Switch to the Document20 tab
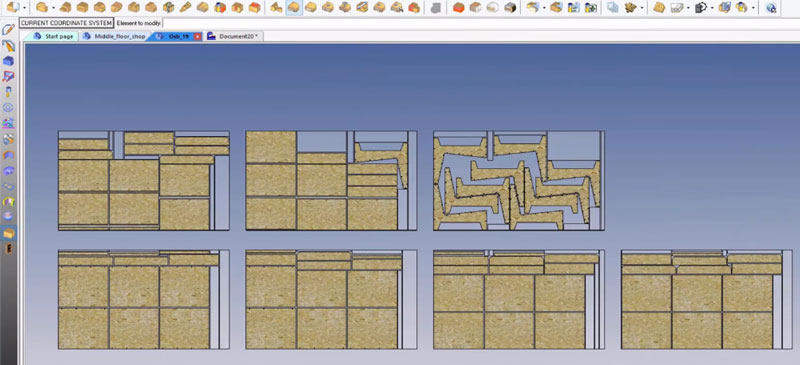 coord(234,36)
